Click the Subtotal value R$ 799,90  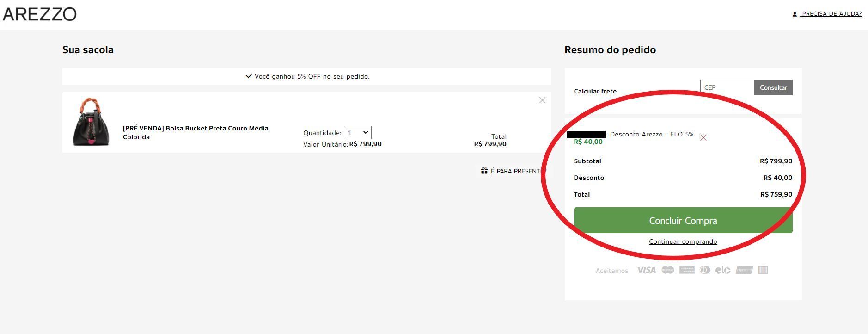click(x=776, y=161)
